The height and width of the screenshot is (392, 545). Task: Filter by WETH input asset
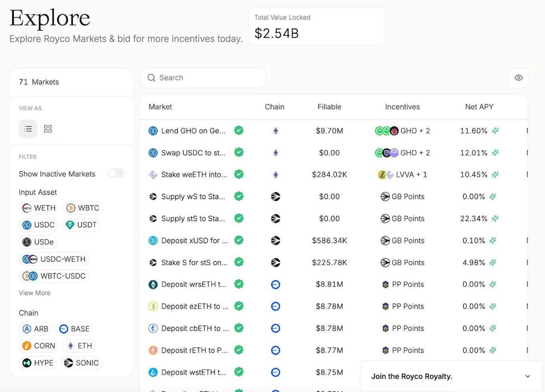(x=39, y=208)
